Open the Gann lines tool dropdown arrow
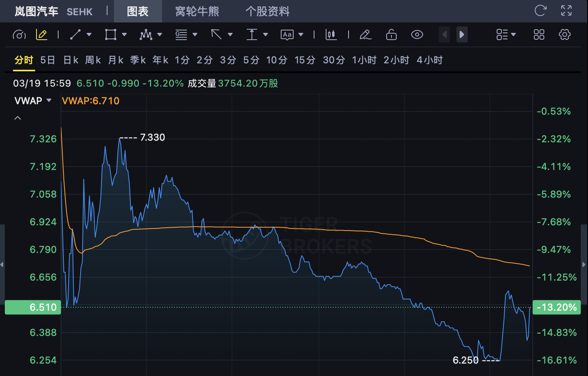 (x=195, y=34)
